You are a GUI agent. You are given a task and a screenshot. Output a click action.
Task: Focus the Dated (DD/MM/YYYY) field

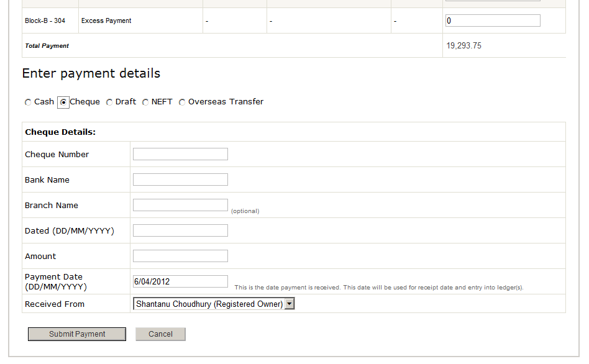pyautogui.click(x=180, y=230)
